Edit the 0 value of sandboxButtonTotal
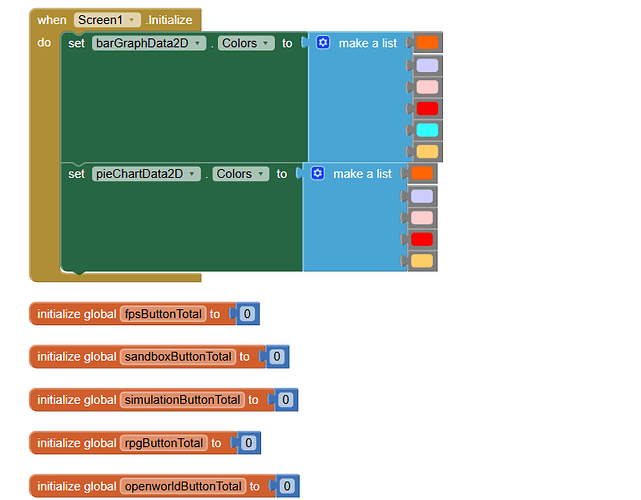The image size is (641, 500). (x=277, y=357)
